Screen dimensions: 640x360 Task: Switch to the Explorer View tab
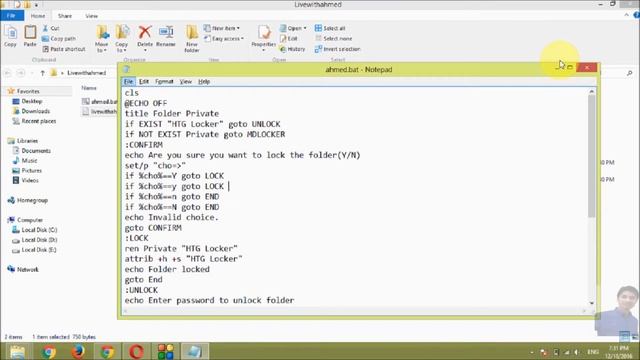pyautogui.click(x=91, y=16)
